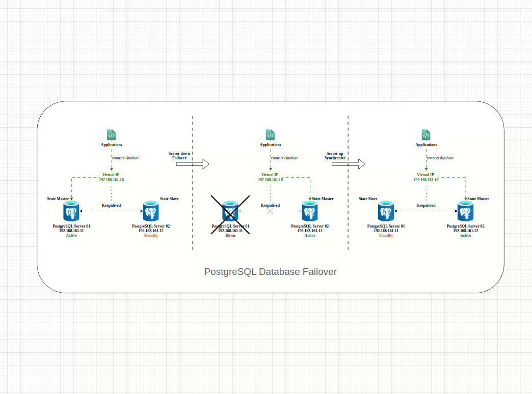Select the 'Keepalived' label in the left diagram

point(111,205)
